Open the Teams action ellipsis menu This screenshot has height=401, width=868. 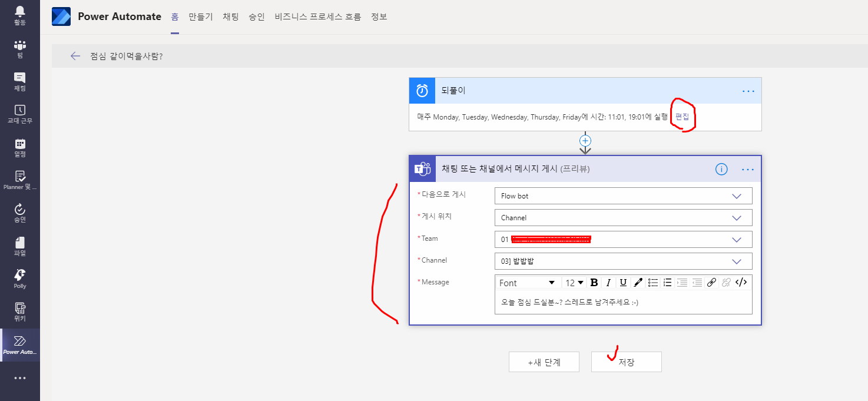pyautogui.click(x=748, y=170)
